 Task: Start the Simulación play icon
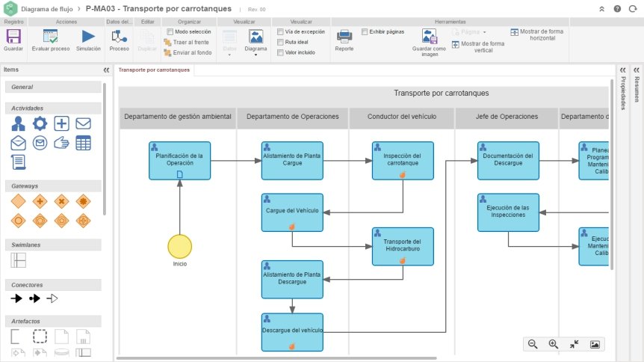(x=88, y=37)
